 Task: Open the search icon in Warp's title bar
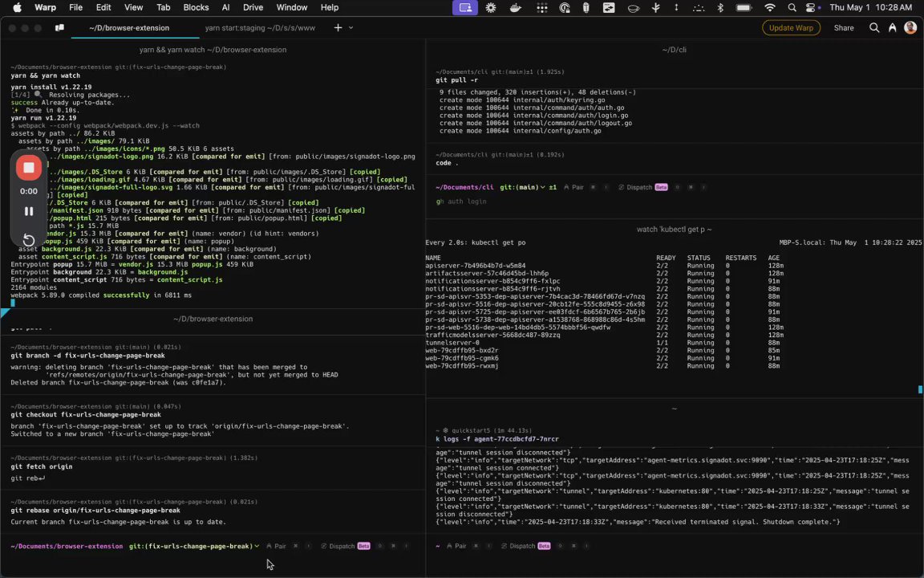874,27
